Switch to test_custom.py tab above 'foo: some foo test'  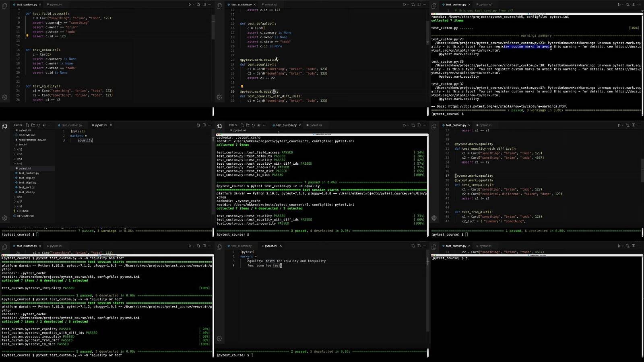[241, 246]
